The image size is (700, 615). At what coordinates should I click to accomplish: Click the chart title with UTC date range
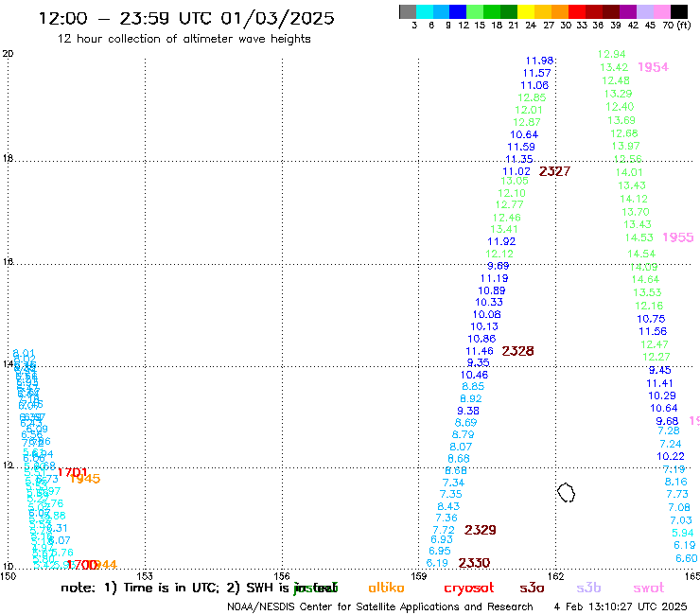tap(186, 18)
